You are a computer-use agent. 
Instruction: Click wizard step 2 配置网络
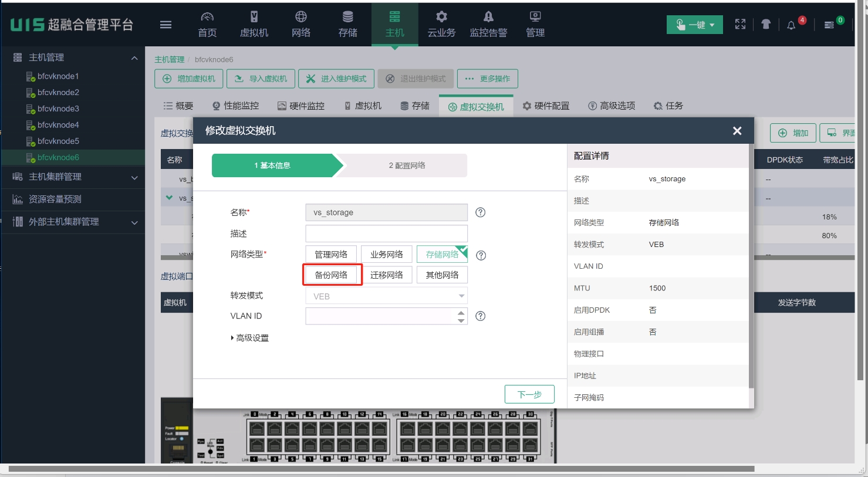(x=407, y=165)
